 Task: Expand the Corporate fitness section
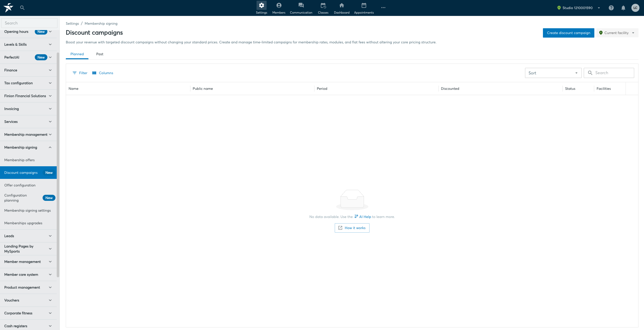click(x=28, y=313)
